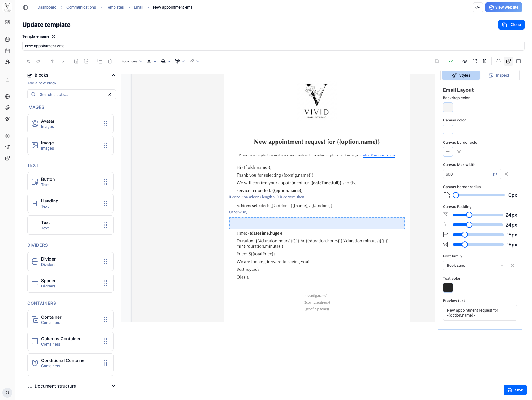Click the Clone button
532x400 pixels.
(511, 24)
